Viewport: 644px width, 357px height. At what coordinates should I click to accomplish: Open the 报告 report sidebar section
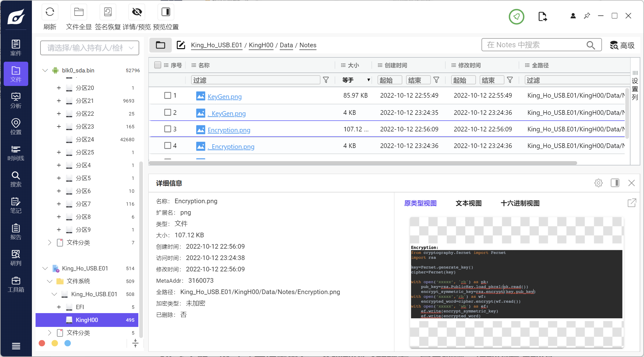point(16,232)
